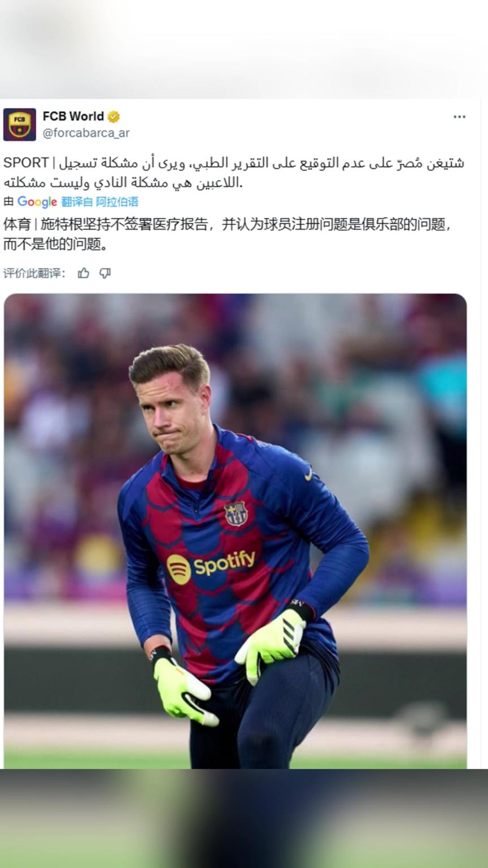Open the goalkeeper photo attachment
This screenshot has height=868, width=488.
[236, 531]
